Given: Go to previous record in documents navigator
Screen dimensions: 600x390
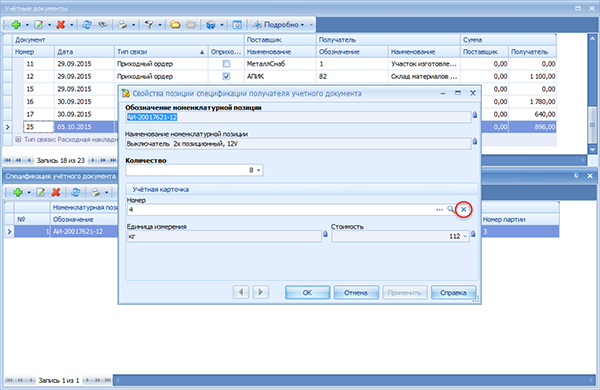Looking at the screenshot, I should [x=30, y=160].
